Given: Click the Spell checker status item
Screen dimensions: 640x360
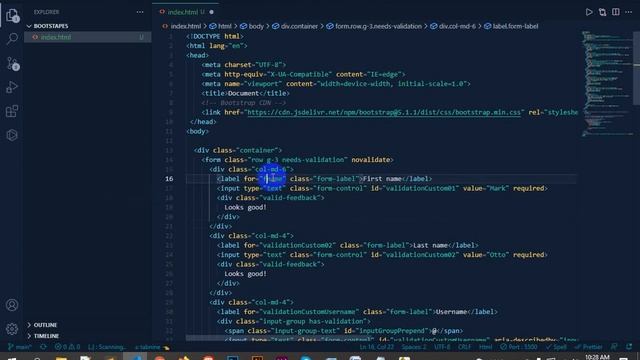Looking at the screenshot, I should [556, 347].
